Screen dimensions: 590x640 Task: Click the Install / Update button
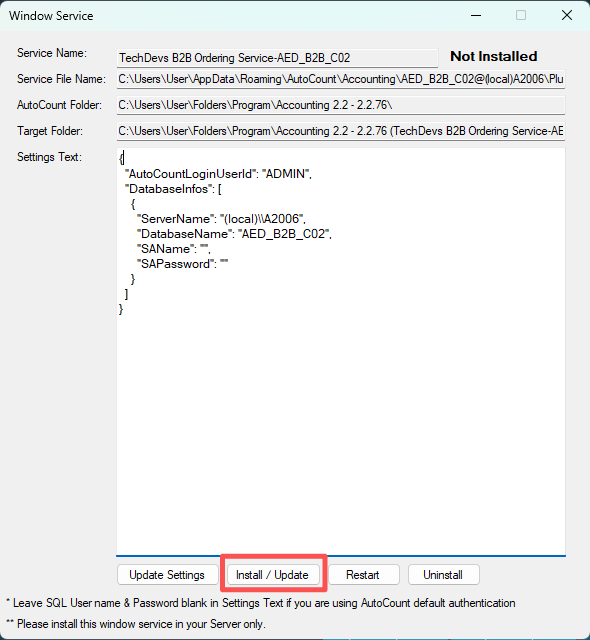[273, 575]
